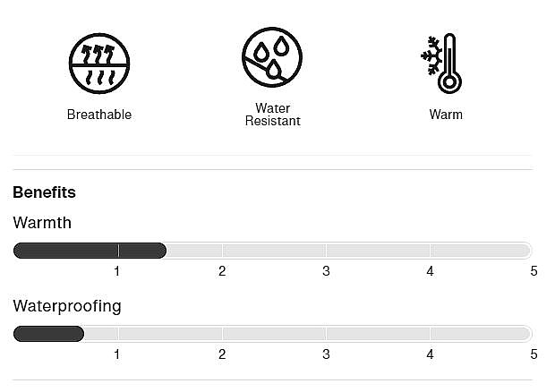Image resolution: width=555 pixels, height=392 pixels.
Task: Click the Water Resistant droplets icon
Action: point(272,58)
